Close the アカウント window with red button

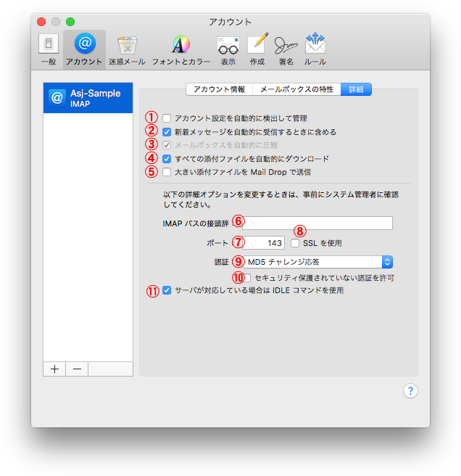41,22
